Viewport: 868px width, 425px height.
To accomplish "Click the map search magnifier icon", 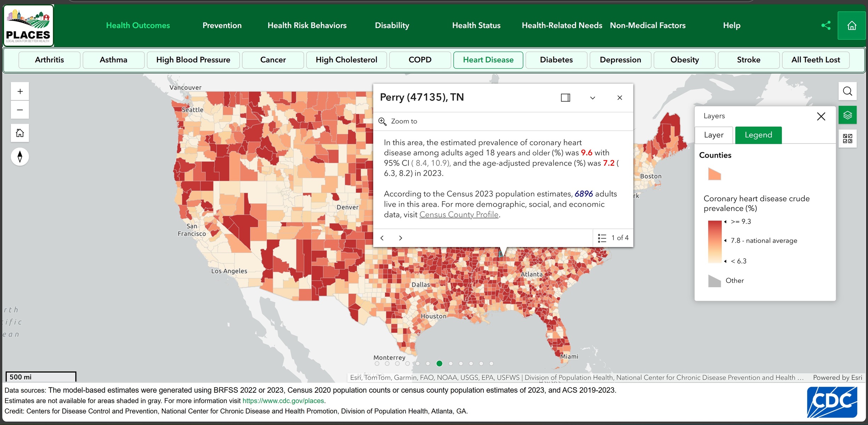I will [847, 91].
